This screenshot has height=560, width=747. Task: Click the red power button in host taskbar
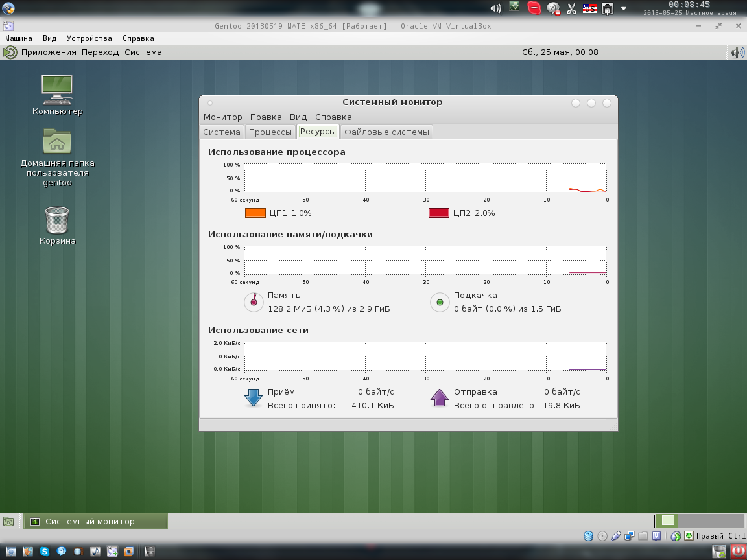pos(738,552)
